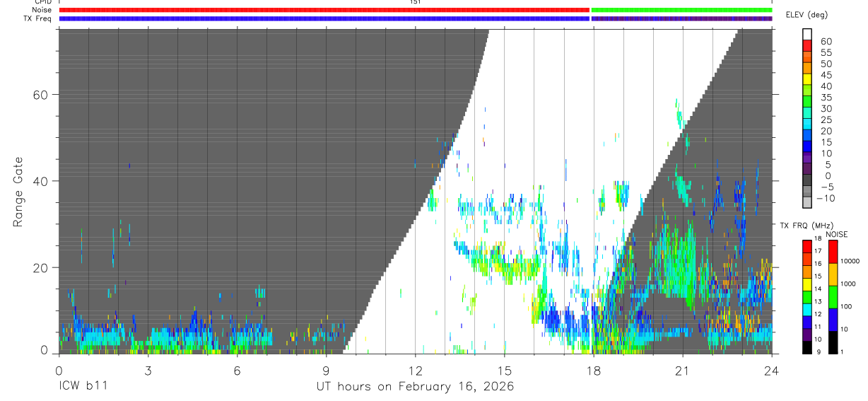Click the 10000 label on the NOISE scale

852,261
